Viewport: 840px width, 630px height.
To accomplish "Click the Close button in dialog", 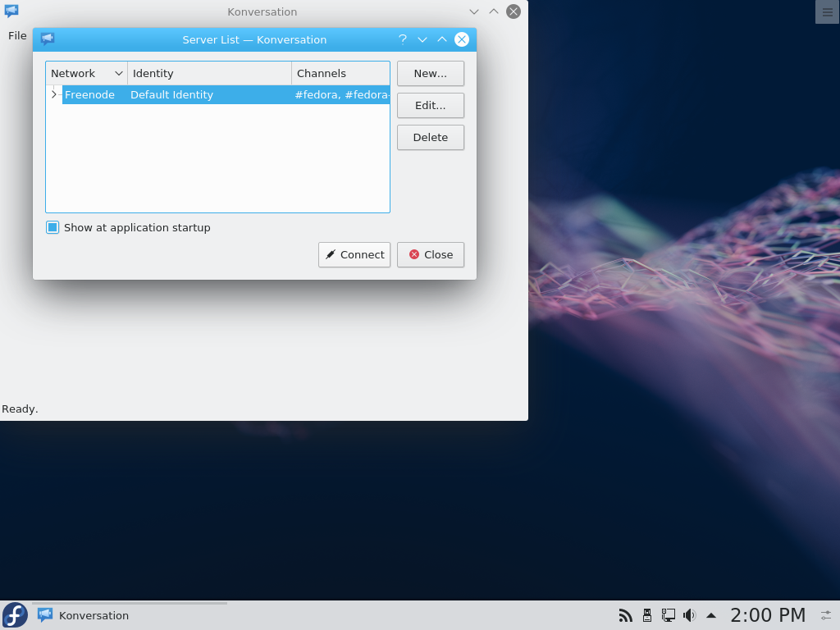I will pos(430,254).
